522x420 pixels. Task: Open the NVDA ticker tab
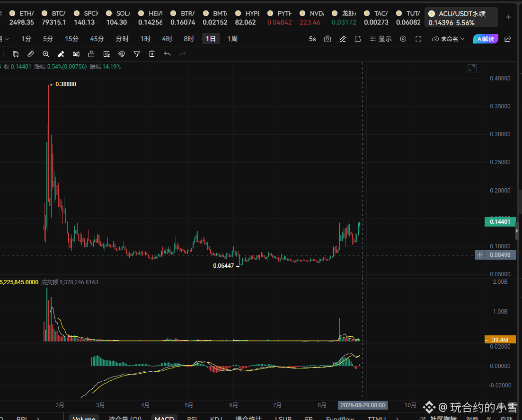[x=311, y=17]
